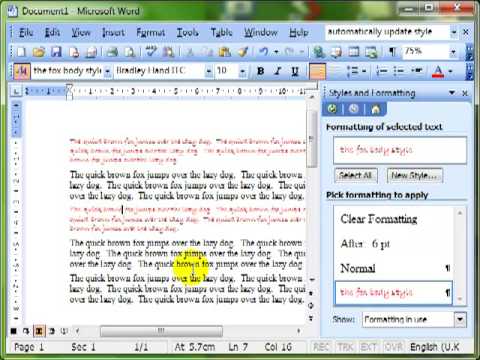Image resolution: width=480 pixels, height=360 pixels.
Task: Toggle TRK track changes in status bar
Action: [x=345, y=347]
